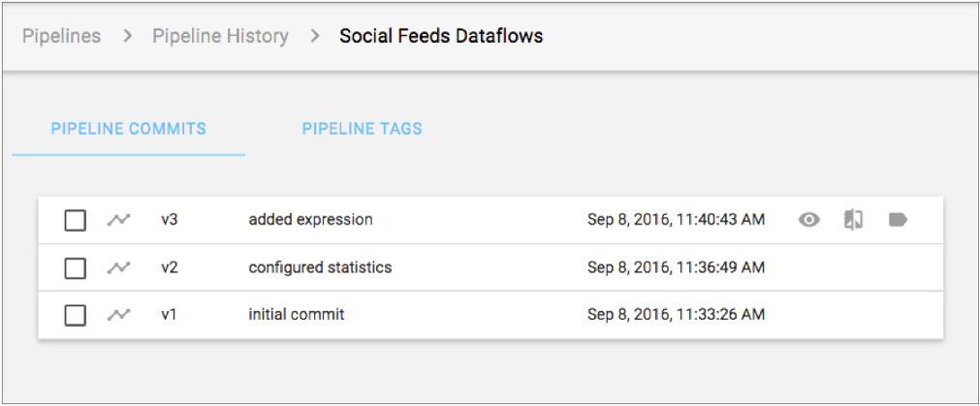Click the 11:33:26 AM timestamp
Image resolution: width=980 pixels, height=406 pixels.
[x=676, y=315]
